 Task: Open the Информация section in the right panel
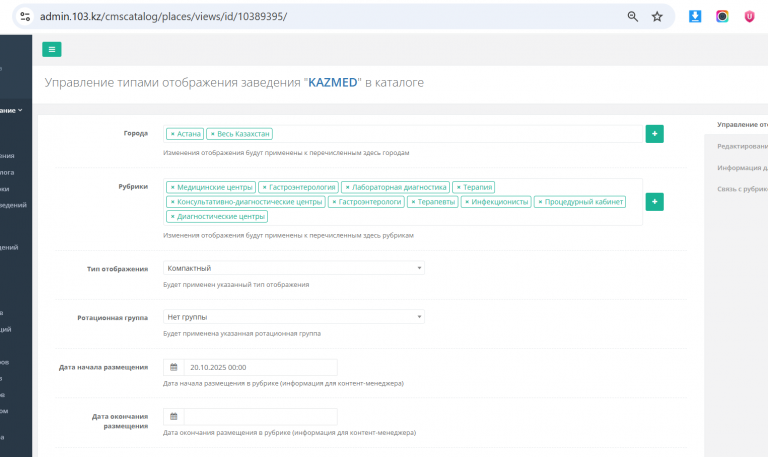[x=741, y=167]
